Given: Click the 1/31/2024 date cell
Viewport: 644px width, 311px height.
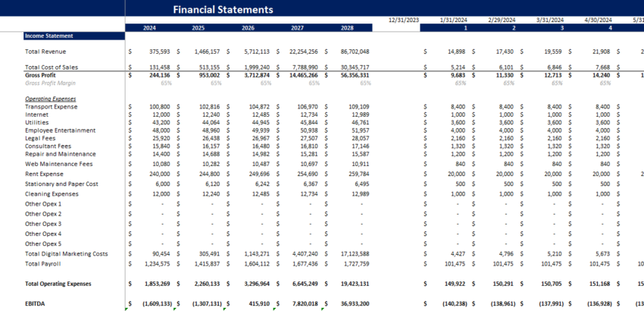Looking at the screenshot, I should pos(453,20).
